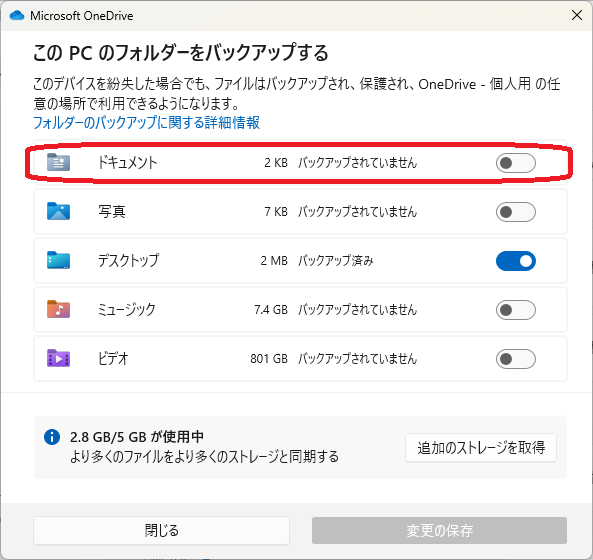Enable backup toggle for ドキュメント
593x560 pixels.
[x=515, y=163]
